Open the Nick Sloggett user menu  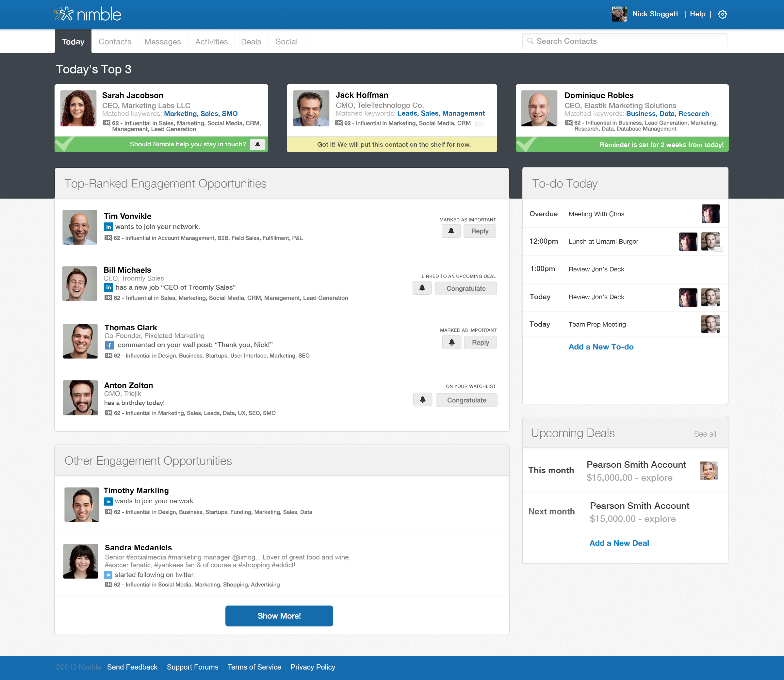click(655, 14)
